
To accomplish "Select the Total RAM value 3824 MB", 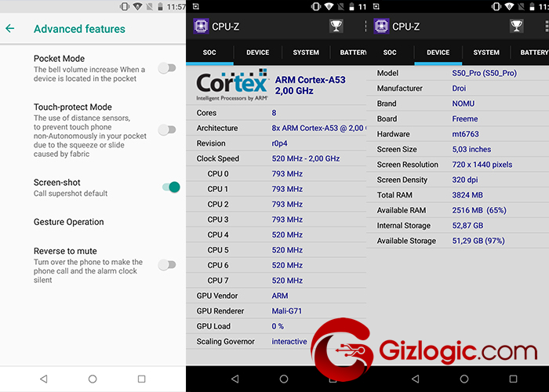I will pyautogui.click(x=467, y=195).
